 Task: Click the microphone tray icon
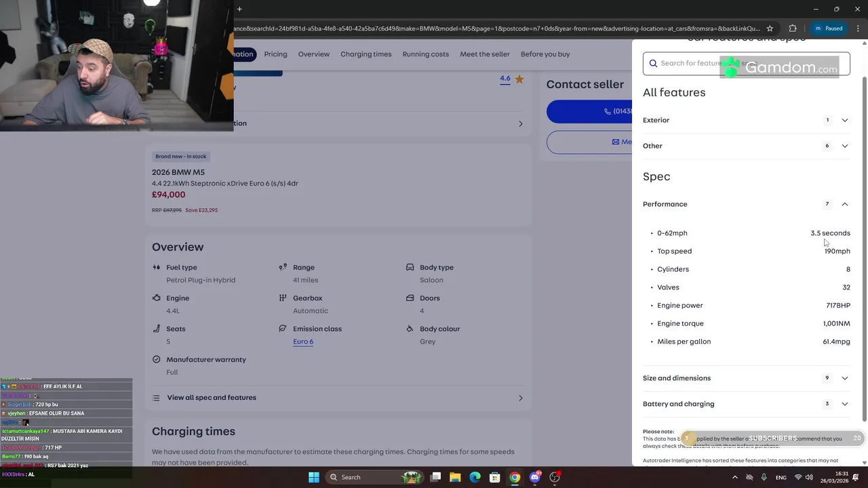click(764, 477)
